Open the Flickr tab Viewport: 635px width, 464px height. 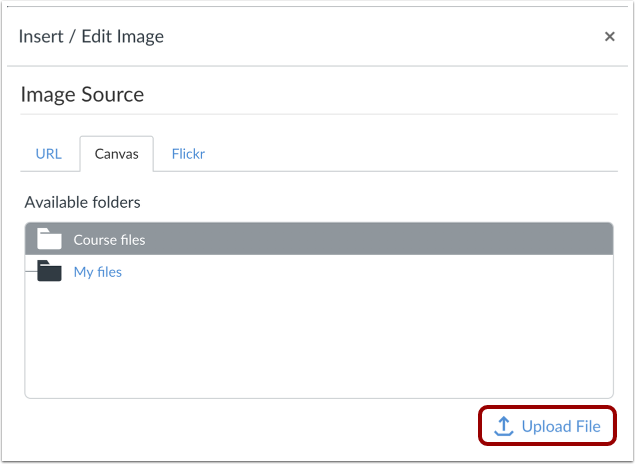coord(188,154)
